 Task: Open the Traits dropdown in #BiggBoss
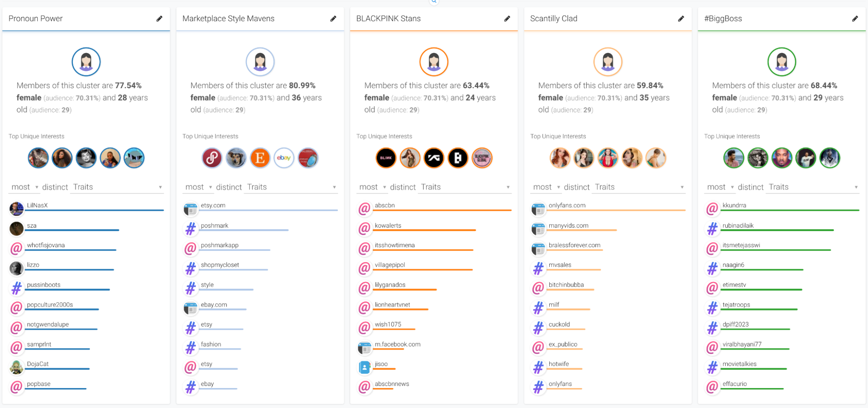(813, 187)
